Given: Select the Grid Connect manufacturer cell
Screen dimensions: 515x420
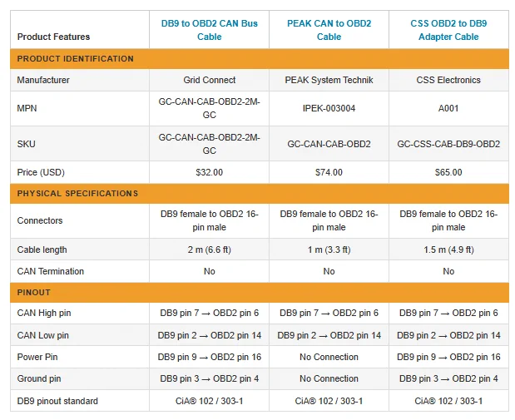Looking at the screenshot, I should pyautogui.click(x=209, y=80).
